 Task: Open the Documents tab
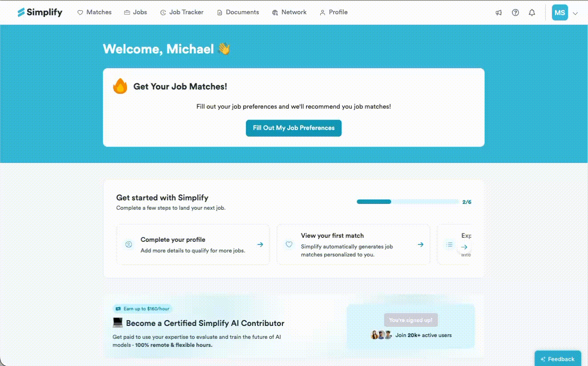[x=238, y=12]
